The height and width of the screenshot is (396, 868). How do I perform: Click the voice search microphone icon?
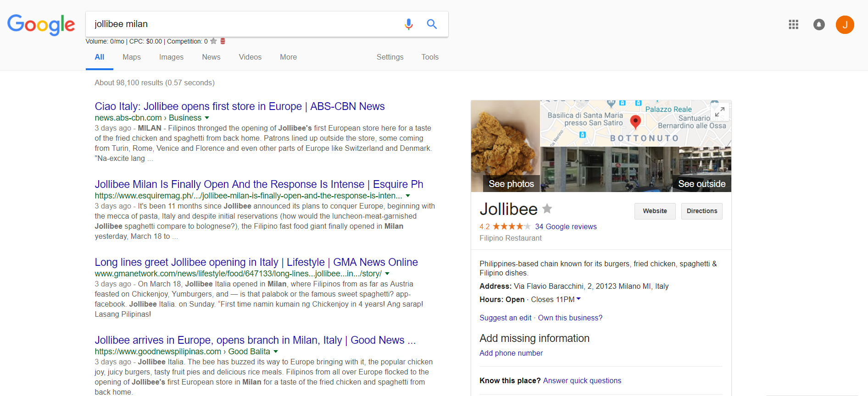[x=408, y=24]
